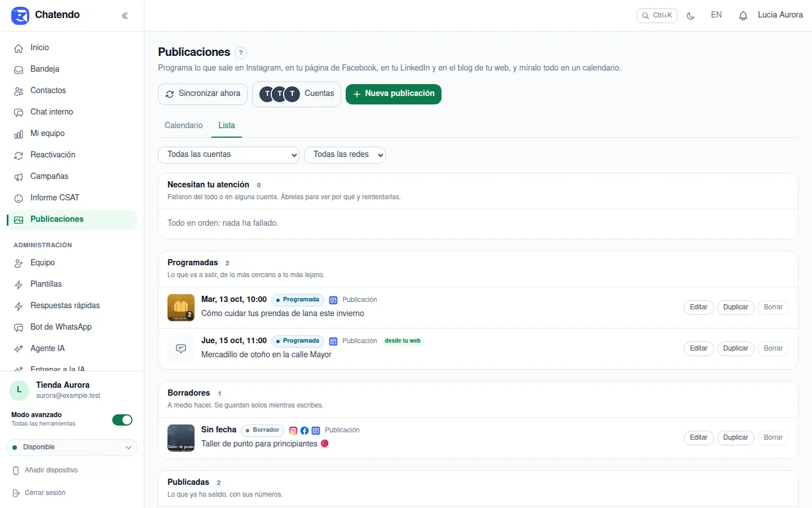The height and width of the screenshot is (508, 812).
Task: Select the Lista tab
Action: tap(227, 126)
